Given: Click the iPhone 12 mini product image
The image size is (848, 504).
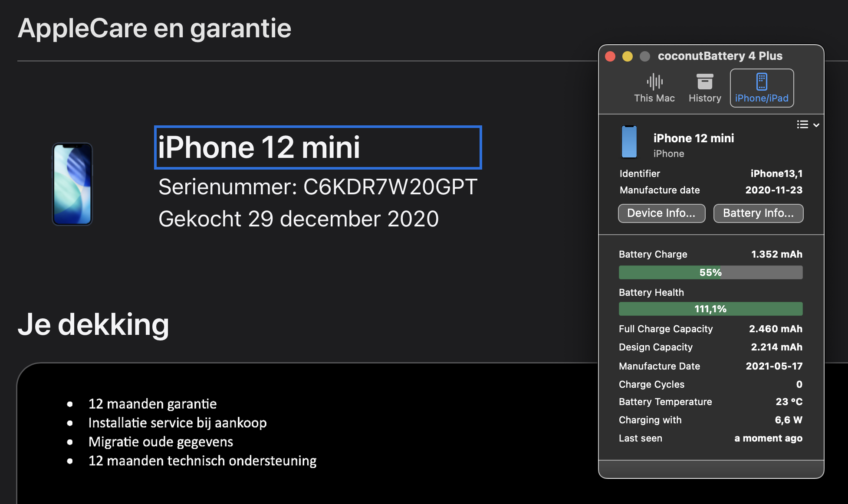Looking at the screenshot, I should 72,184.
